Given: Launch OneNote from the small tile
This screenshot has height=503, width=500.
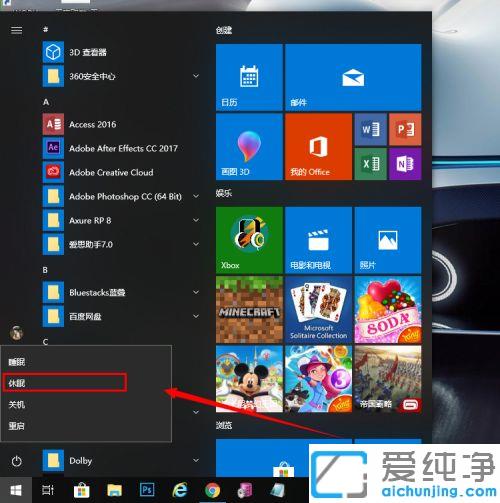Looking at the screenshot, I should coord(405,164).
